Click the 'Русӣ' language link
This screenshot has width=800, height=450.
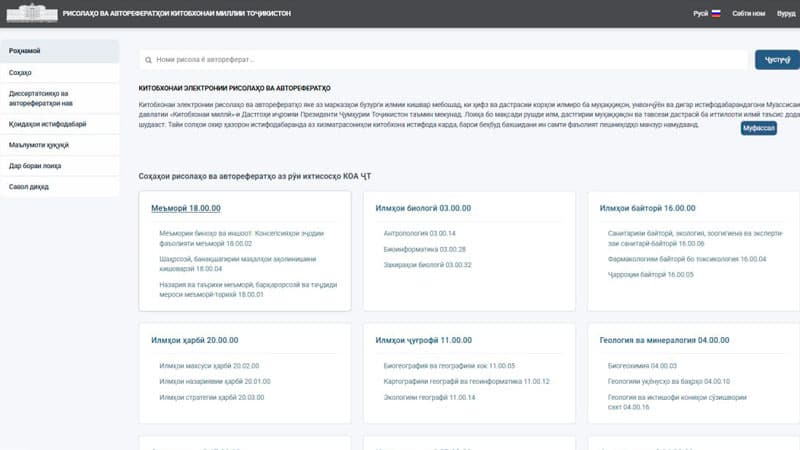(x=700, y=14)
